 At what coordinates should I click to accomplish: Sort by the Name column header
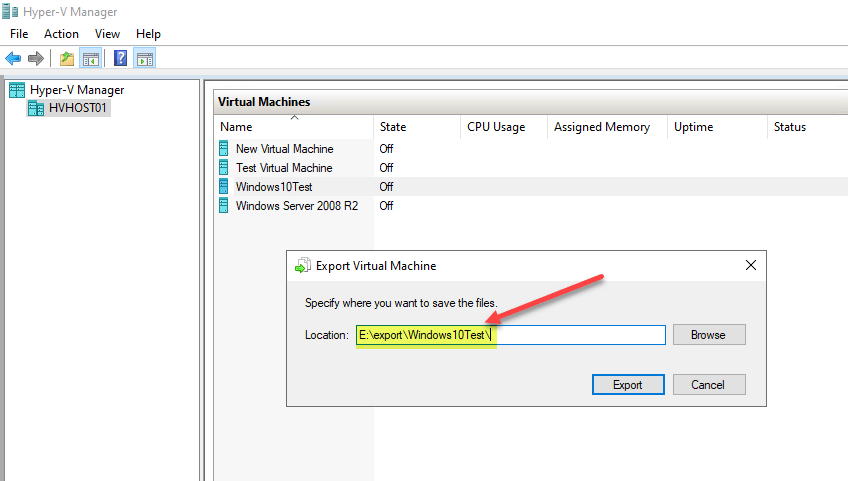pos(293,127)
